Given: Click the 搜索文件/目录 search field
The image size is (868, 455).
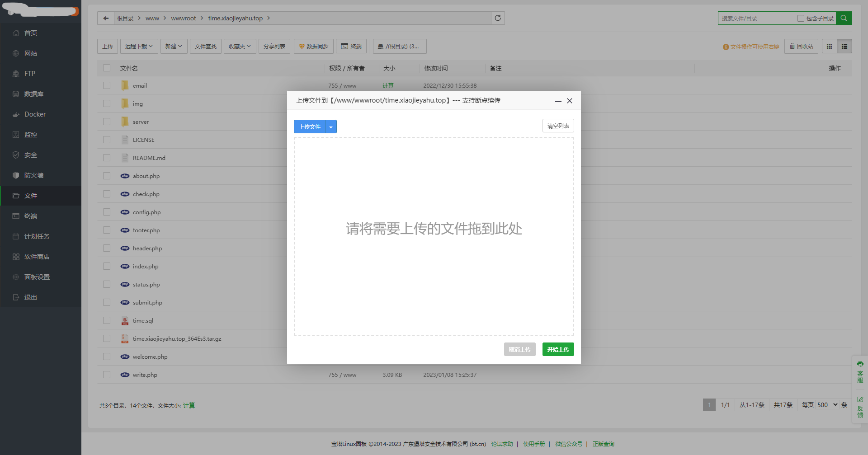Looking at the screenshot, I should point(757,18).
